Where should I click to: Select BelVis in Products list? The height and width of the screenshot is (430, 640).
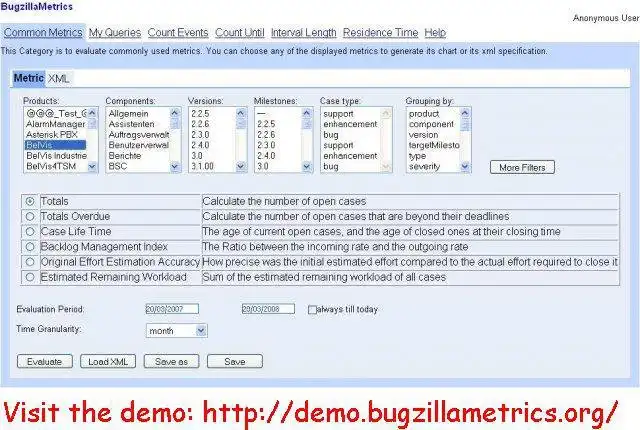coord(56,145)
